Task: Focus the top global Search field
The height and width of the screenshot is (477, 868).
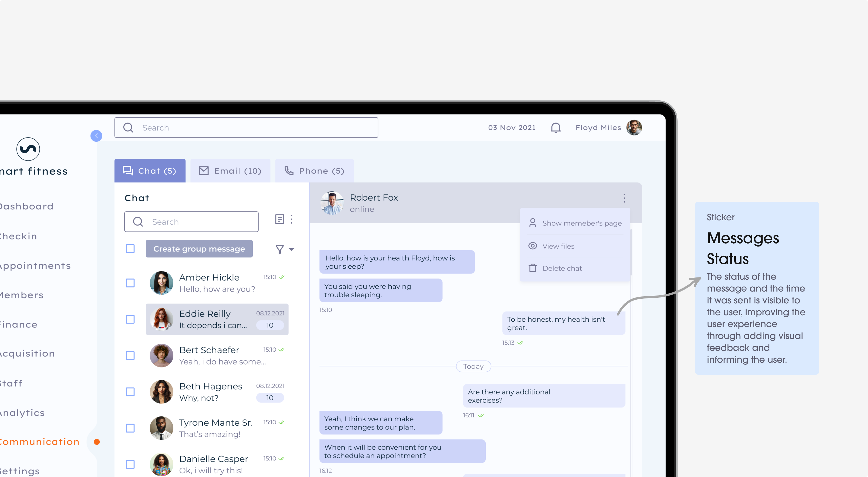Action: 246,128
